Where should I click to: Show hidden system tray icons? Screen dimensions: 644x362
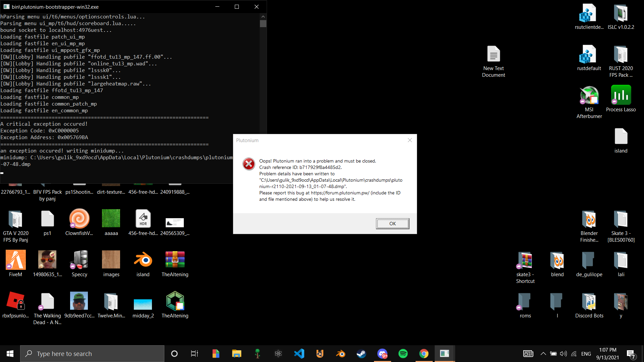click(543, 354)
